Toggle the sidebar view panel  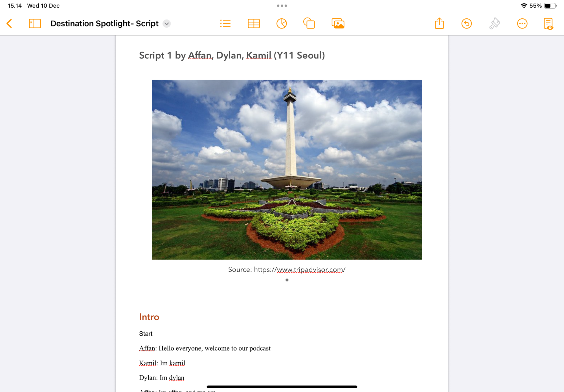(35, 23)
